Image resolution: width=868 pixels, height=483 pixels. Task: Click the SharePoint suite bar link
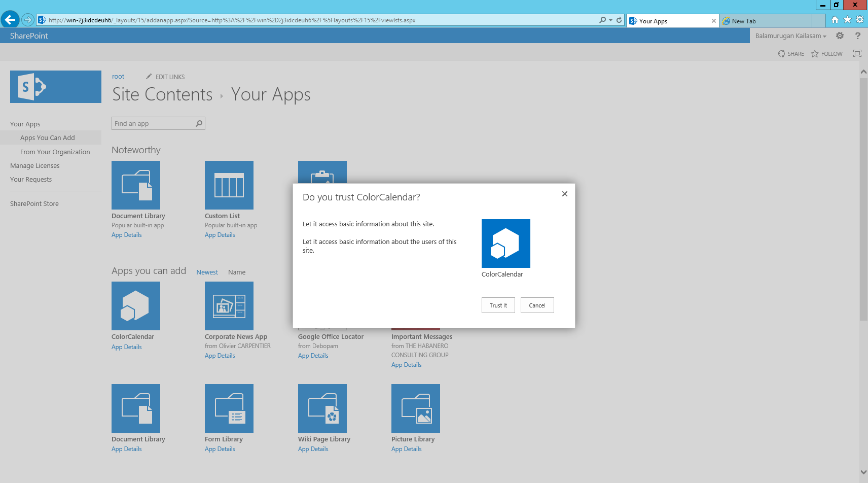tap(29, 36)
